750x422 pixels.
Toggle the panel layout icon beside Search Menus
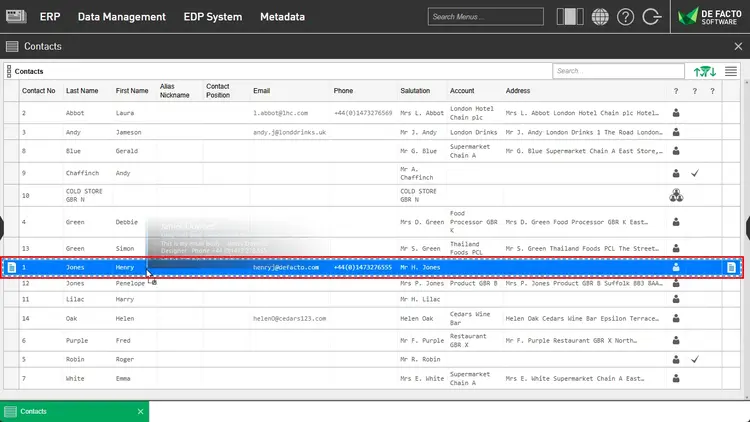tap(570, 17)
